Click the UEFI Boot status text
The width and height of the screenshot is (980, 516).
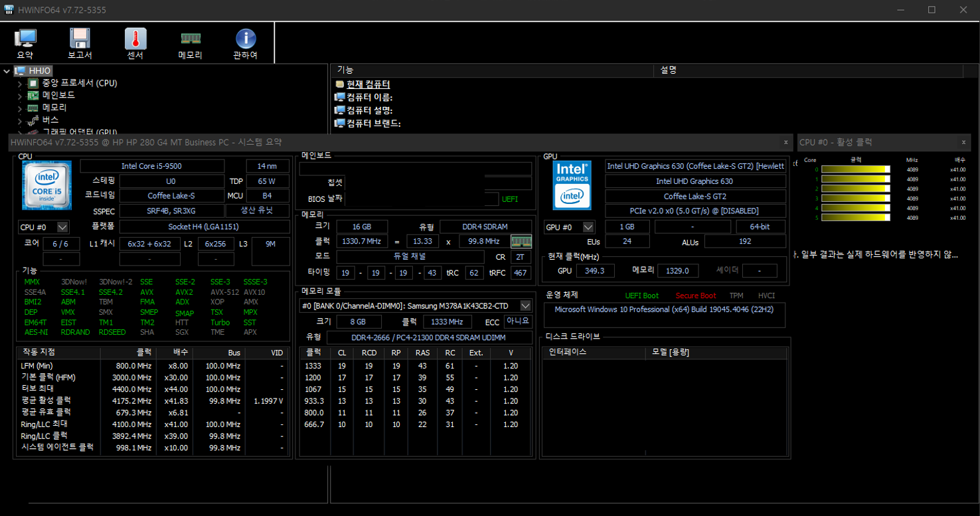pos(642,296)
